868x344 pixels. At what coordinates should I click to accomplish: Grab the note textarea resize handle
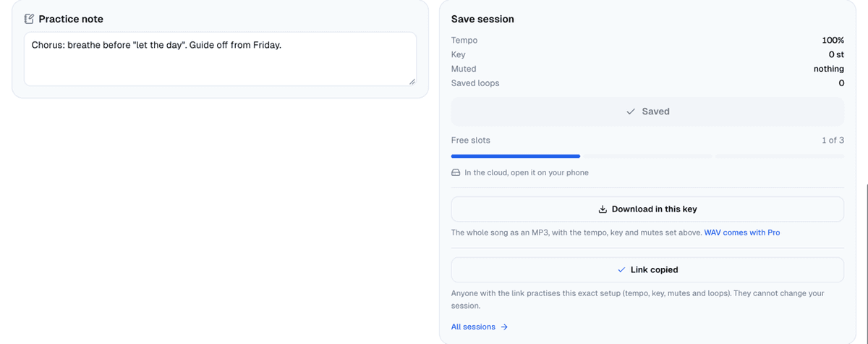pyautogui.click(x=412, y=83)
